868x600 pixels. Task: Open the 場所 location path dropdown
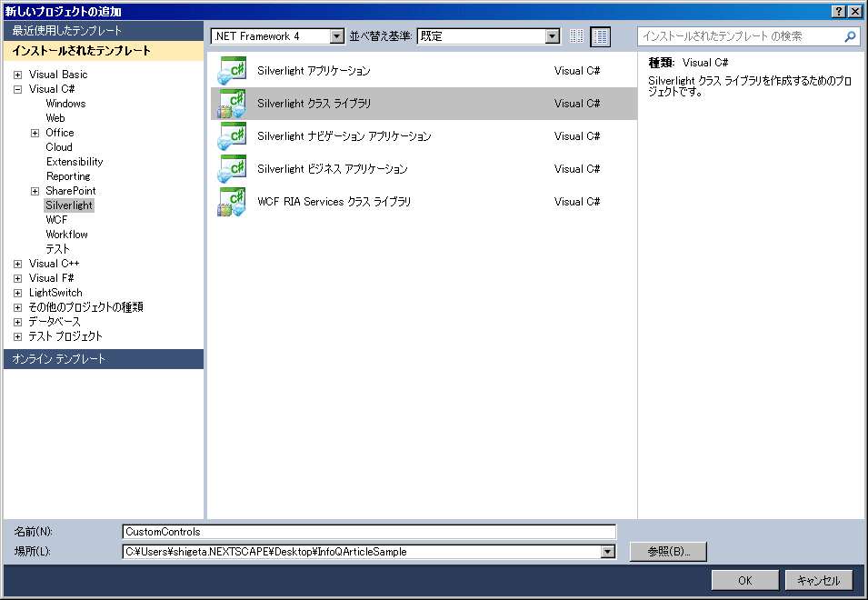click(608, 552)
